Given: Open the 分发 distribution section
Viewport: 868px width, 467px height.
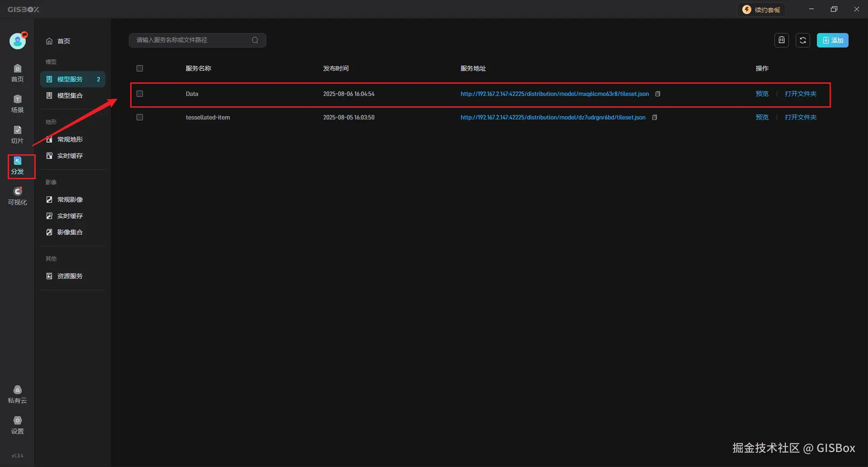Looking at the screenshot, I should point(18,166).
